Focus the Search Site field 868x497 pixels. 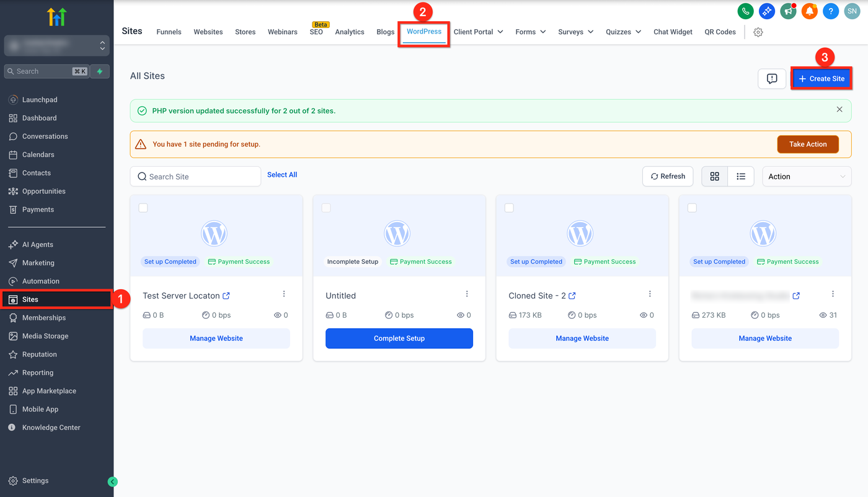coord(195,176)
